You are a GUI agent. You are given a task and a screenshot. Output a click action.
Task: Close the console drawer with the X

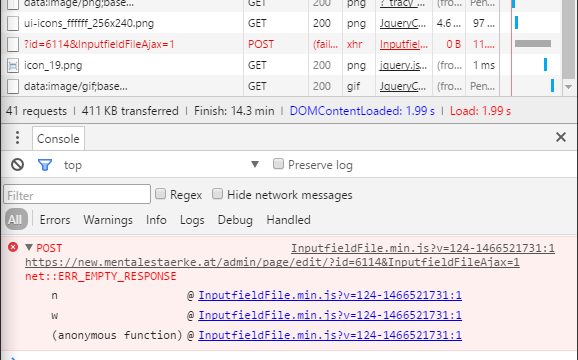(561, 137)
